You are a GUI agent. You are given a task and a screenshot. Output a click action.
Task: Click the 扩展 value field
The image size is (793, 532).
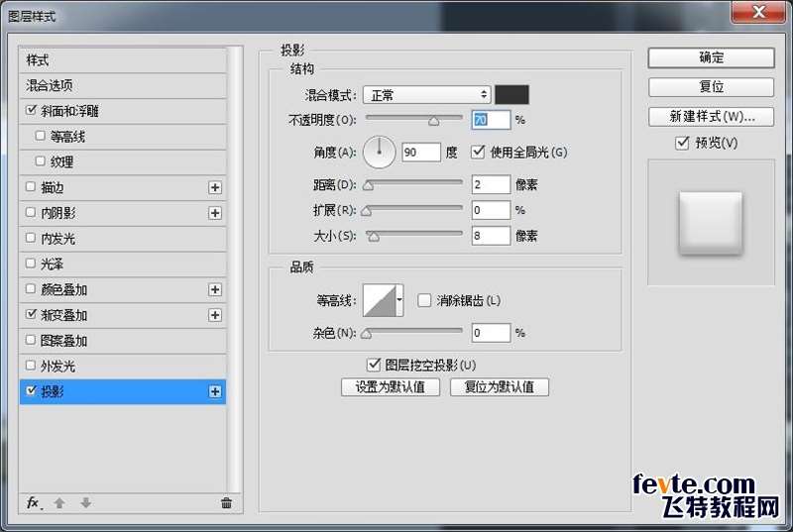tap(491, 210)
